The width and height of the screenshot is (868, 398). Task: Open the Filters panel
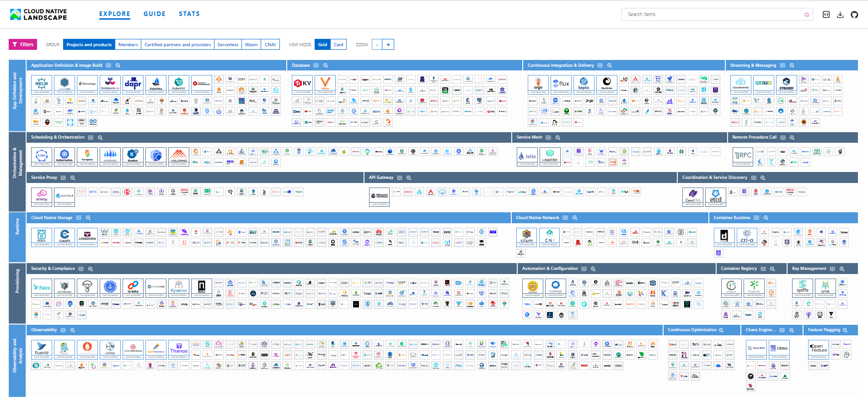tap(23, 44)
